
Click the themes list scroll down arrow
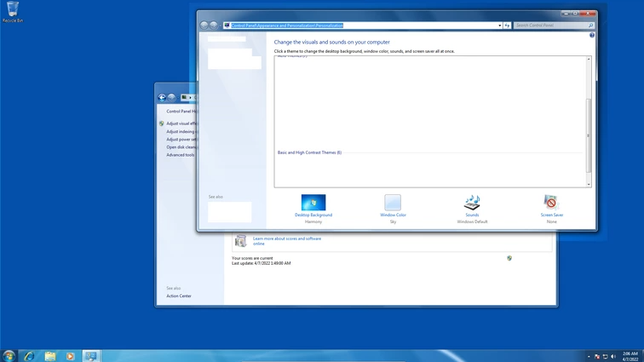coord(589,185)
